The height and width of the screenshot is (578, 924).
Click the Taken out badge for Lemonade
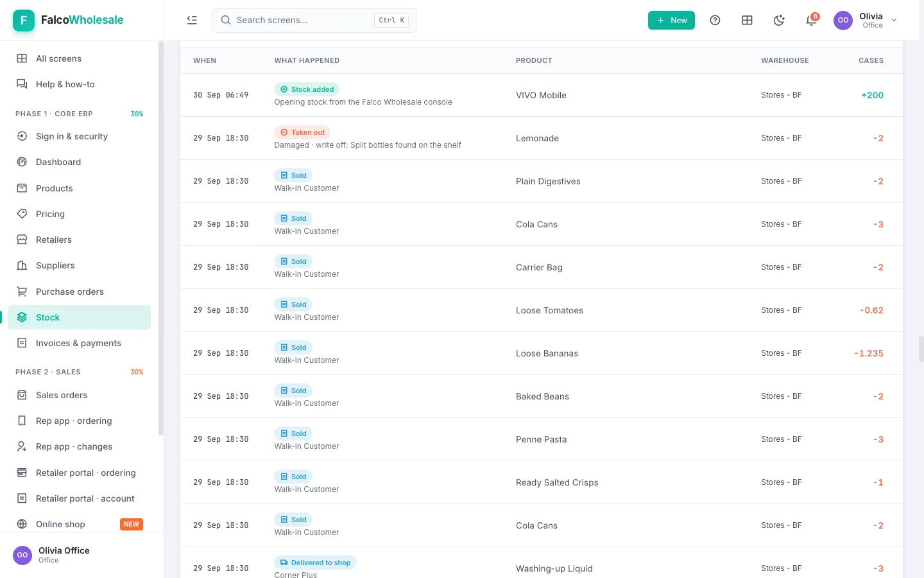[x=302, y=132]
